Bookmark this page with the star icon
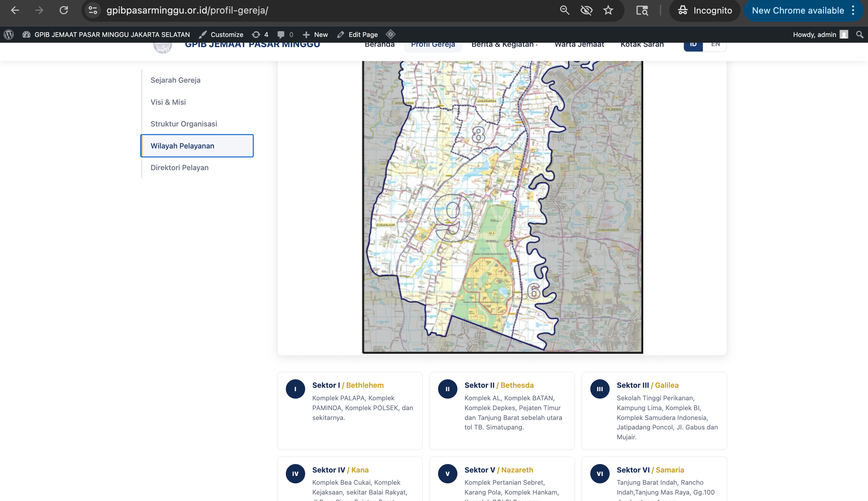Image resolution: width=868 pixels, height=501 pixels. pos(608,10)
